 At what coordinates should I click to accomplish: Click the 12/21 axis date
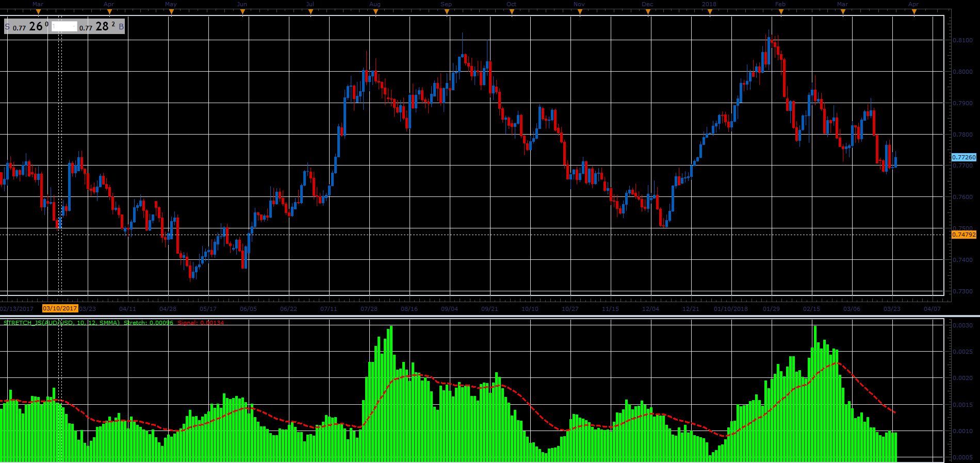(x=691, y=309)
